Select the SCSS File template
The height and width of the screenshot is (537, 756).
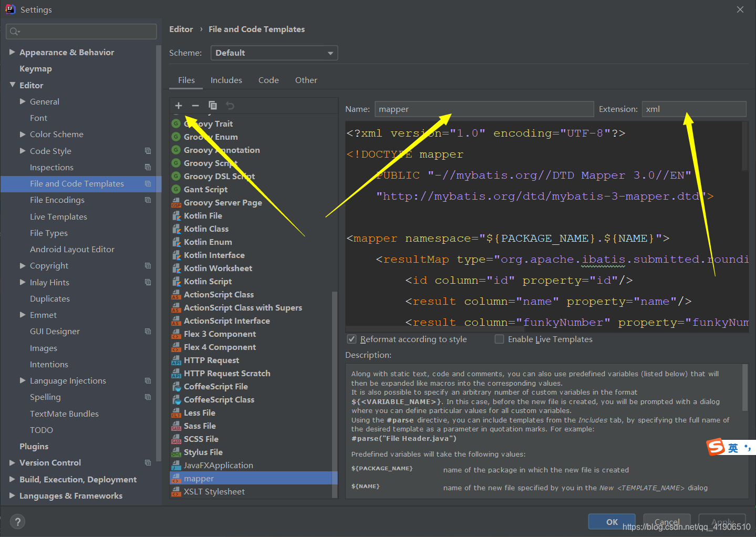(x=201, y=439)
